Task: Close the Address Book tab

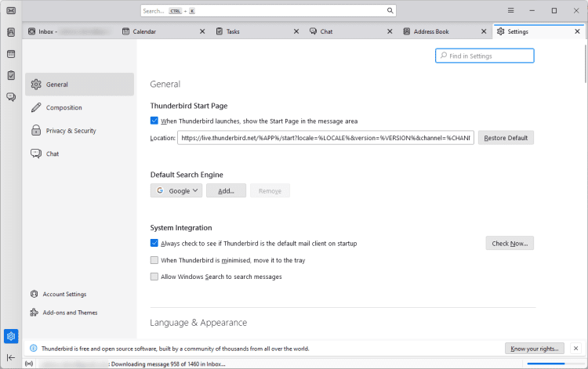Action: (484, 31)
